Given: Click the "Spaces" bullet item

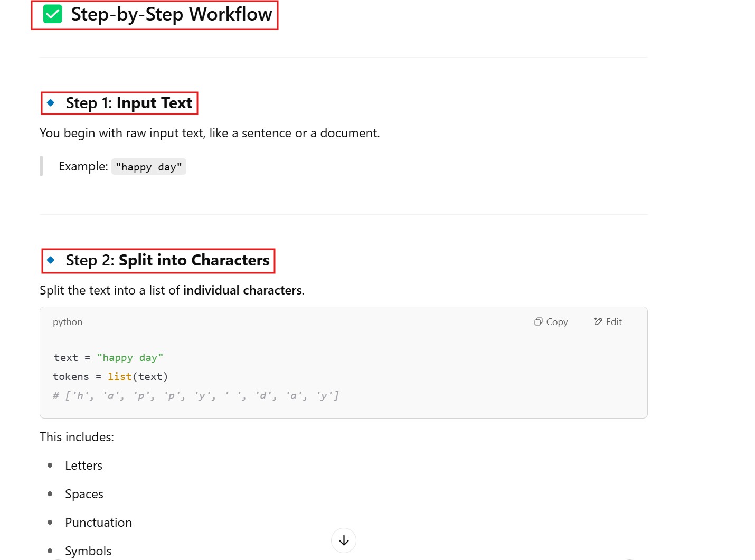Looking at the screenshot, I should click(84, 494).
